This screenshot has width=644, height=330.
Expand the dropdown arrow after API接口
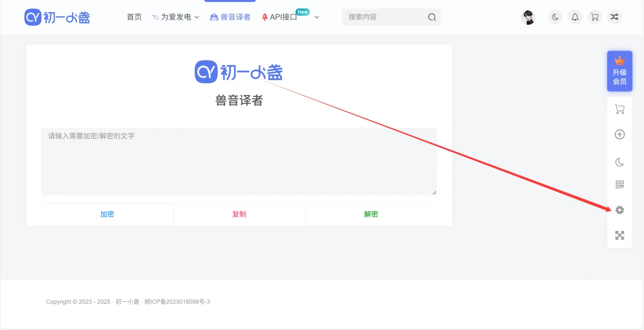[317, 17]
